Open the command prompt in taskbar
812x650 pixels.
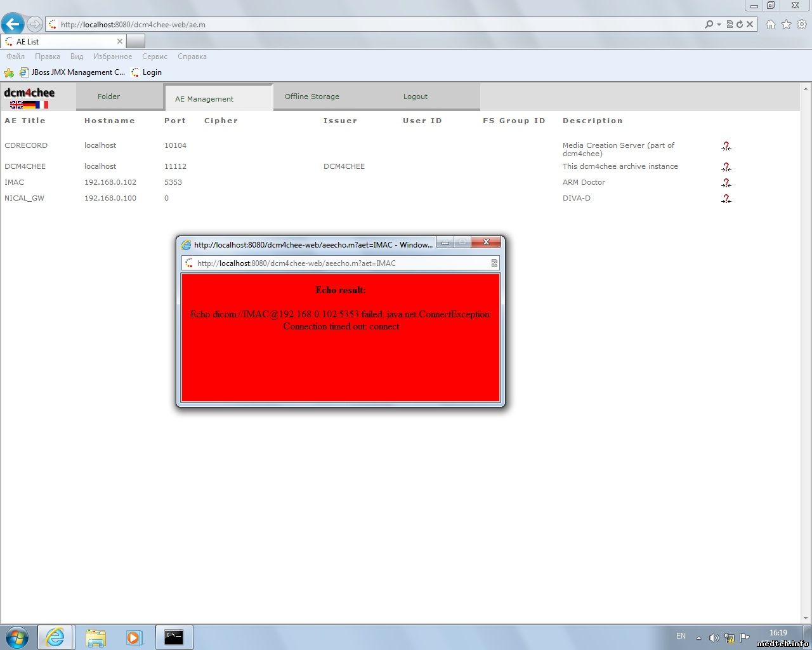pos(174,637)
